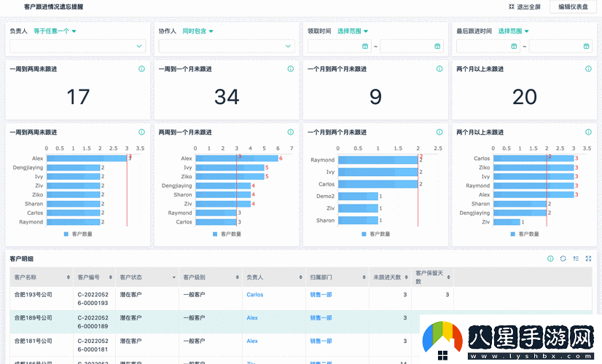Click calendar icon in 领取时间 end date
This screenshot has height=364, width=602.
pyautogui.click(x=437, y=46)
